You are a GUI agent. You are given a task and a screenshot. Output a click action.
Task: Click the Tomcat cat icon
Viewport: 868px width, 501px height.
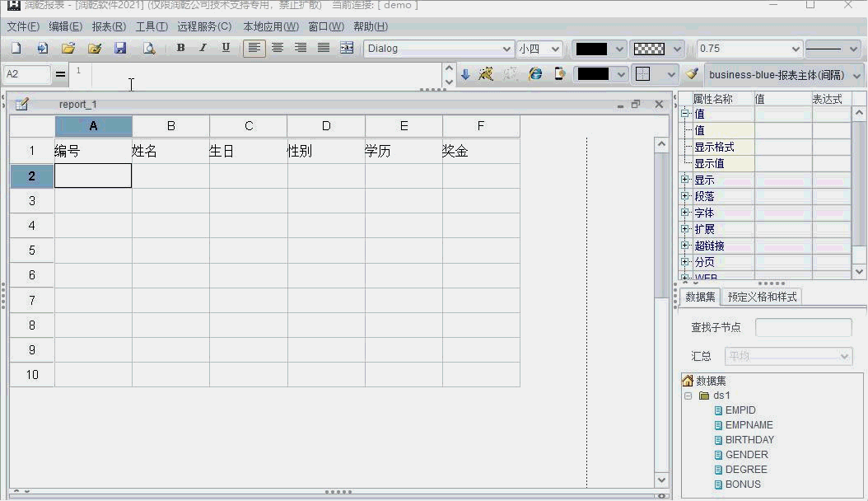(x=486, y=74)
